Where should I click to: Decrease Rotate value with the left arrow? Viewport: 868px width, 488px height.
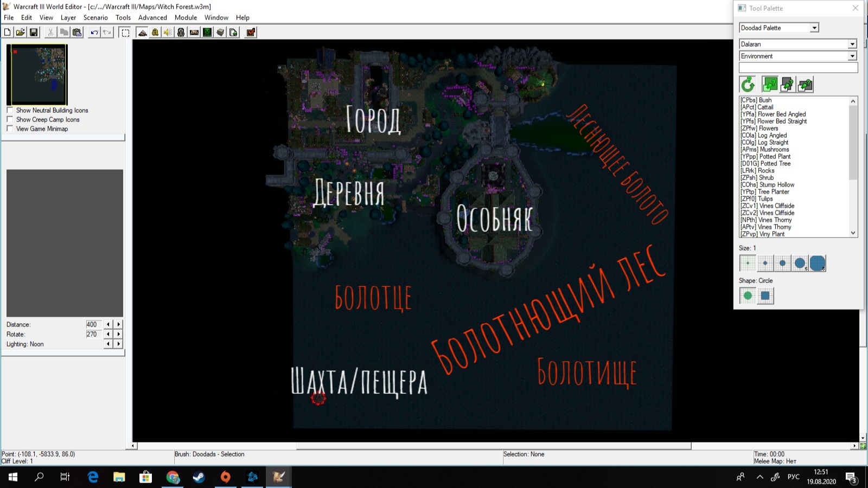[108, 334]
